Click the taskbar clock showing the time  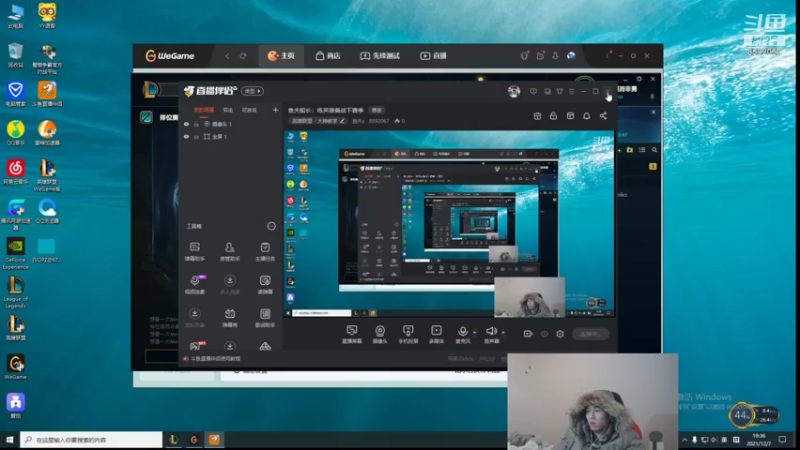pyautogui.click(x=759, y=439)
